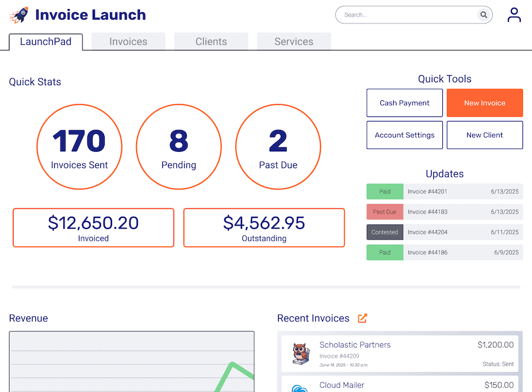Switch to the LaunchPad tab
This screenshot has height=392, width=532.
[x=46, y=42]
